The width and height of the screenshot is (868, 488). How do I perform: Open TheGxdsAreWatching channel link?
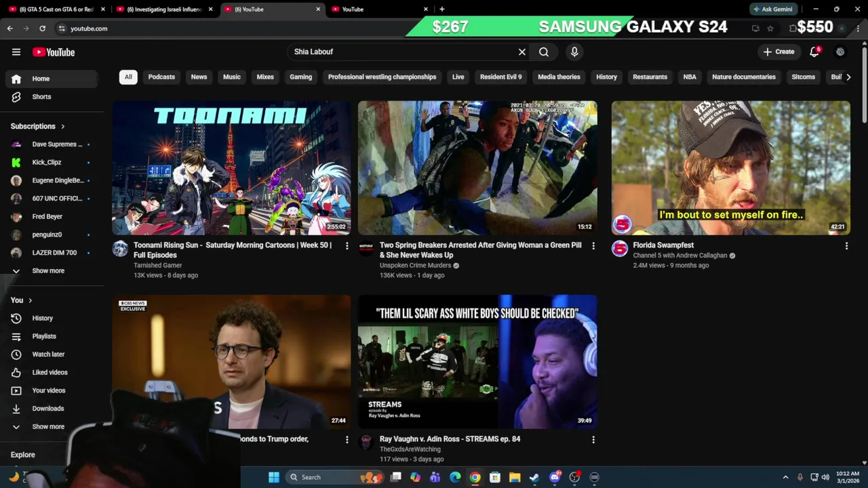point(410,449)
